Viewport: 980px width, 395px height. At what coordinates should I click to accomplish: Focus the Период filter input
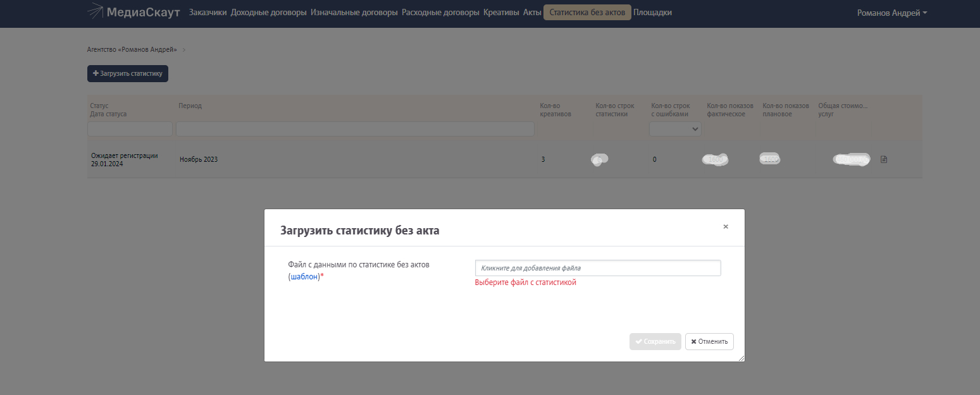[x=355, y=129]
